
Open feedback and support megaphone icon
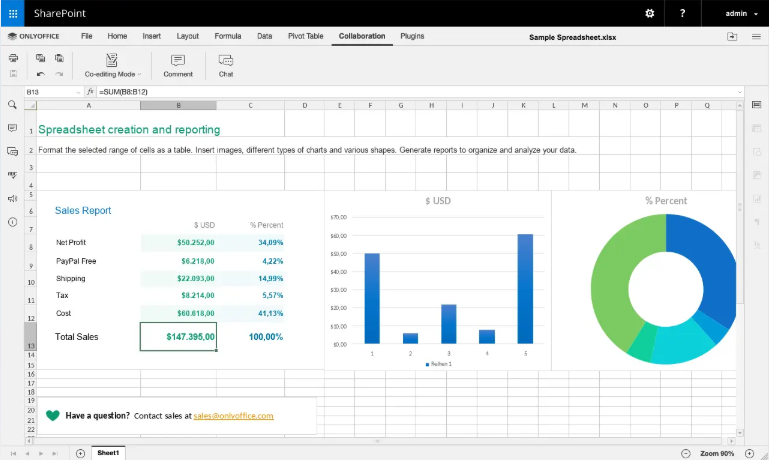[x=12, y=199]
